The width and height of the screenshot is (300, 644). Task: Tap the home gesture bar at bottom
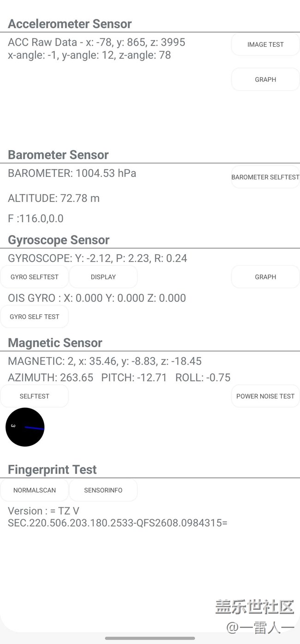tap(150, 638)
